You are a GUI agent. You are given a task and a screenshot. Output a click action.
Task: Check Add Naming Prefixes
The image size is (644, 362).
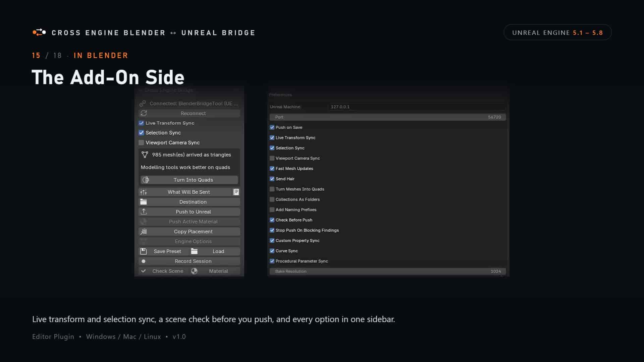point(272,210)
